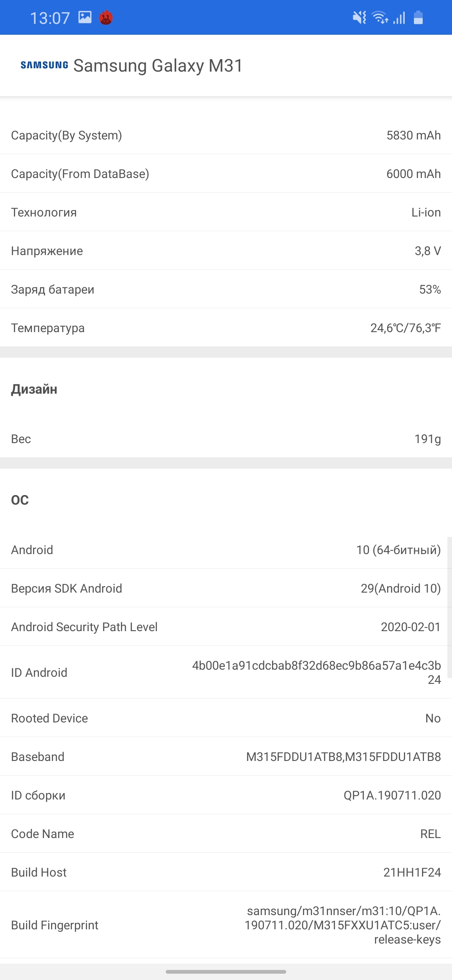The image size is (452, 980).
Task: Select the Температура row
Action: click(x=226, y=328)
